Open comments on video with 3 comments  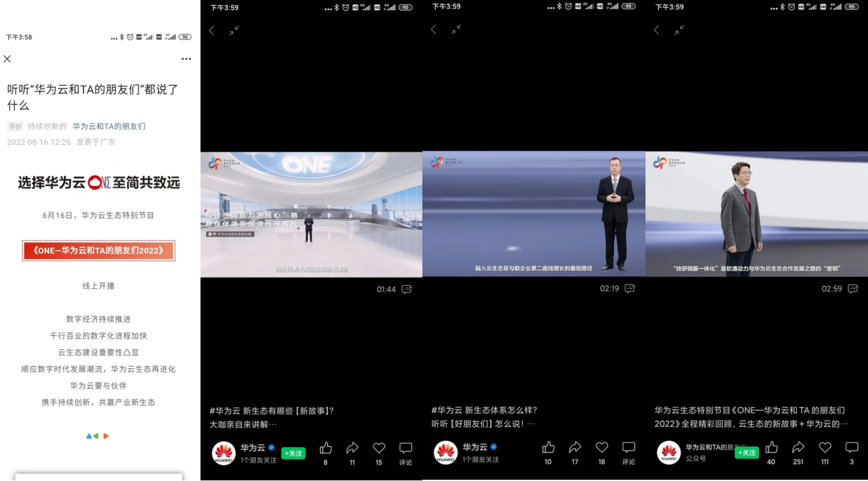[x=852, y=447]
